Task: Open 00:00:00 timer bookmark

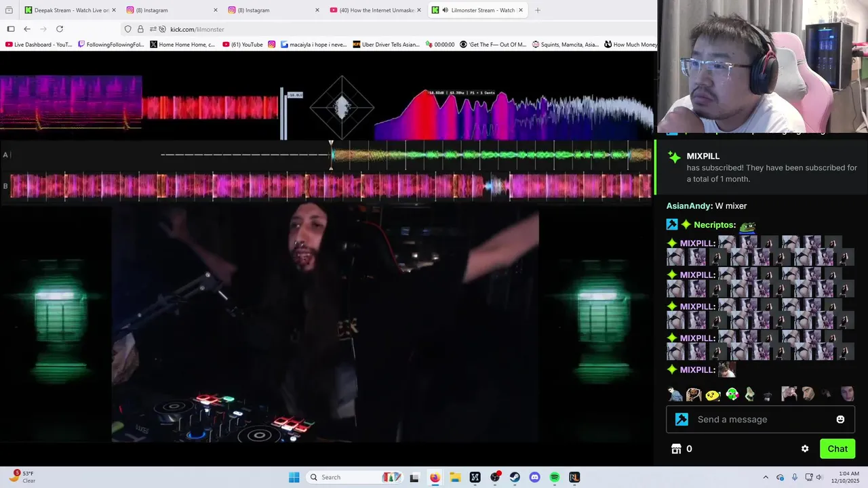Action: 440,45
